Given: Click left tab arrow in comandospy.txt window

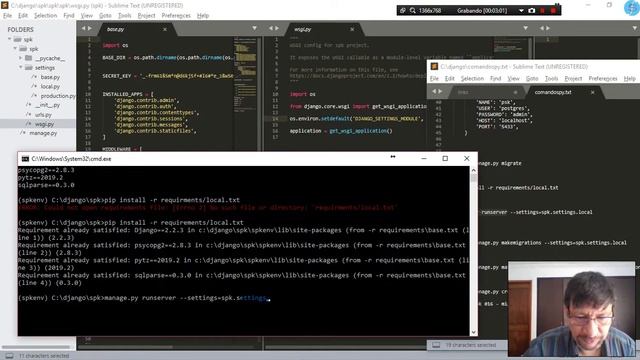Looking at the screenshot, I should click(434, 91).
